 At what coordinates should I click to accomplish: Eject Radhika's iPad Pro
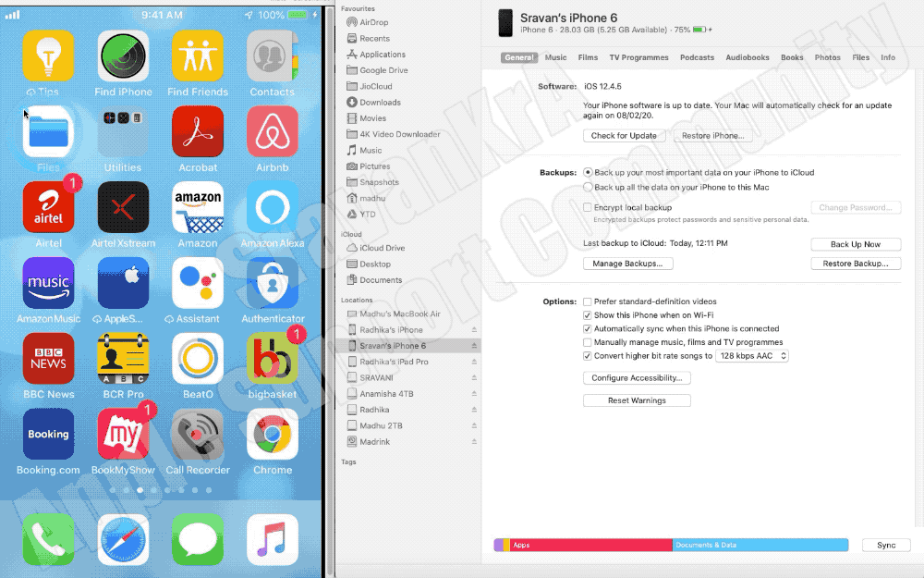click(474, 362)
